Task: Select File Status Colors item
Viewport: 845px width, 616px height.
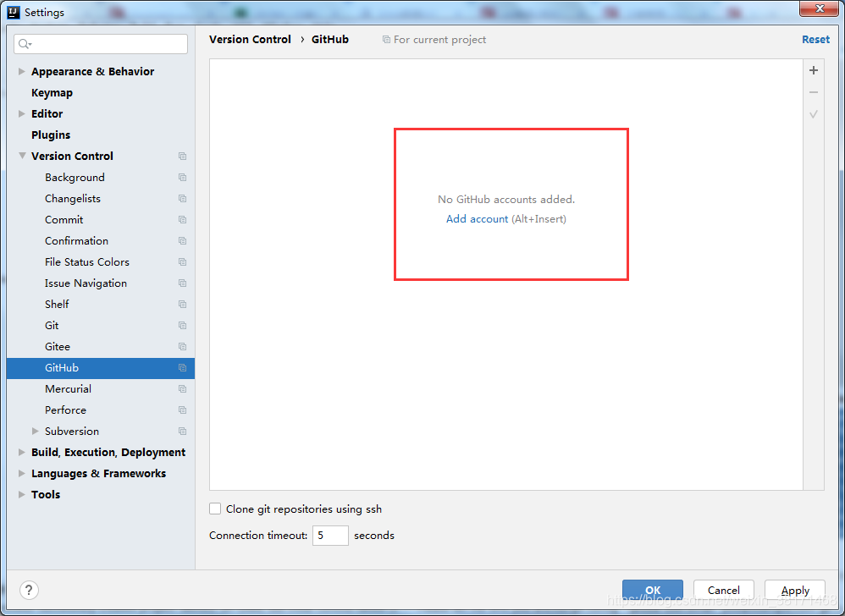Action: point(87,261)
